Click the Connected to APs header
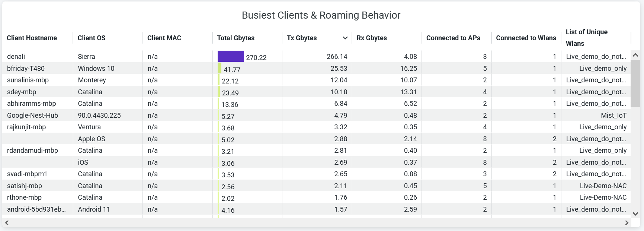The image size is (644, 231). 453,38
